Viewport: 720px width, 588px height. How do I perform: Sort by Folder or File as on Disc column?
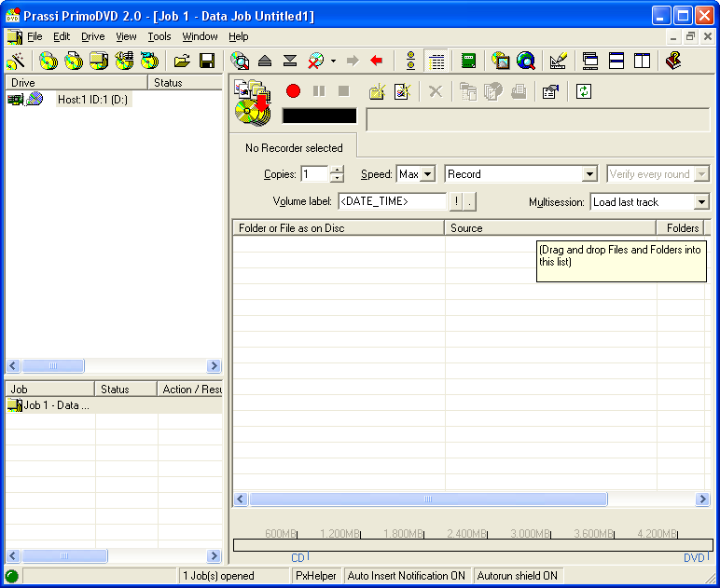point(339,228)
